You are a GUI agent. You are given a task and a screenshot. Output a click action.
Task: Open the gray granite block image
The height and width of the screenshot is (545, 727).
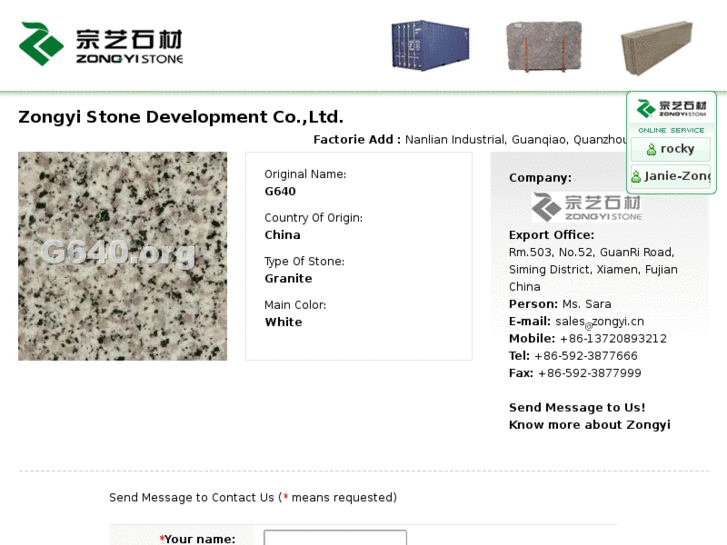[544, 46]
